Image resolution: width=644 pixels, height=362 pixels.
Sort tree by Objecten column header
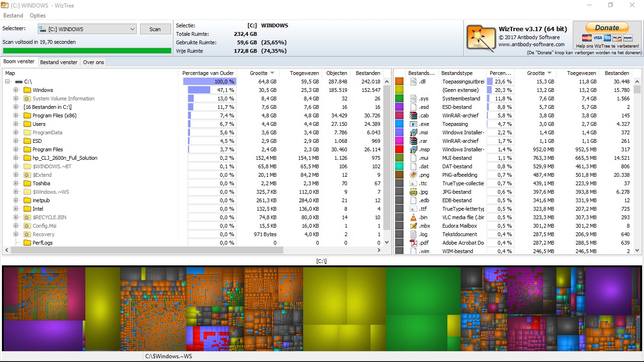[336, 73]
